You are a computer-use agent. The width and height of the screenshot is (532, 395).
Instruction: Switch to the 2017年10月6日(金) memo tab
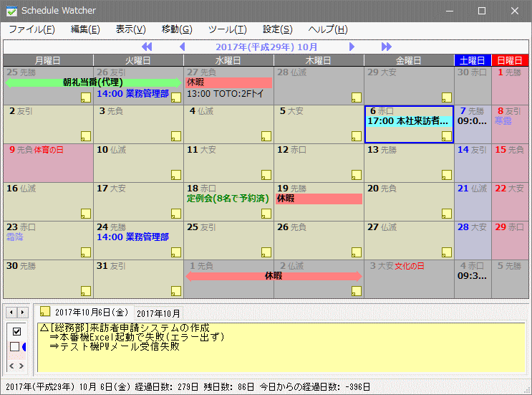(84, 312)
